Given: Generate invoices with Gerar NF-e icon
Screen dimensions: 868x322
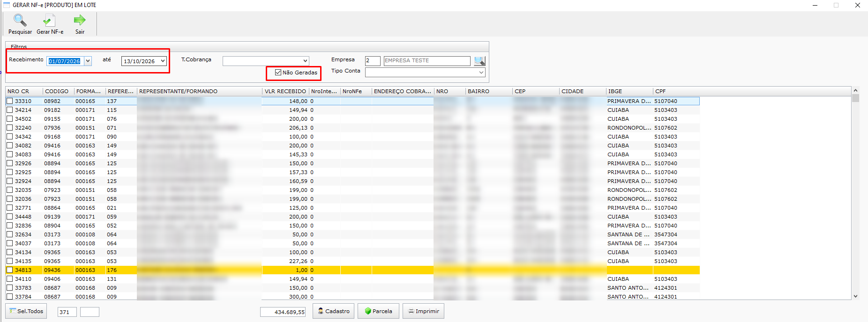Looking at the screenshot, I should (x=49, y=21).
